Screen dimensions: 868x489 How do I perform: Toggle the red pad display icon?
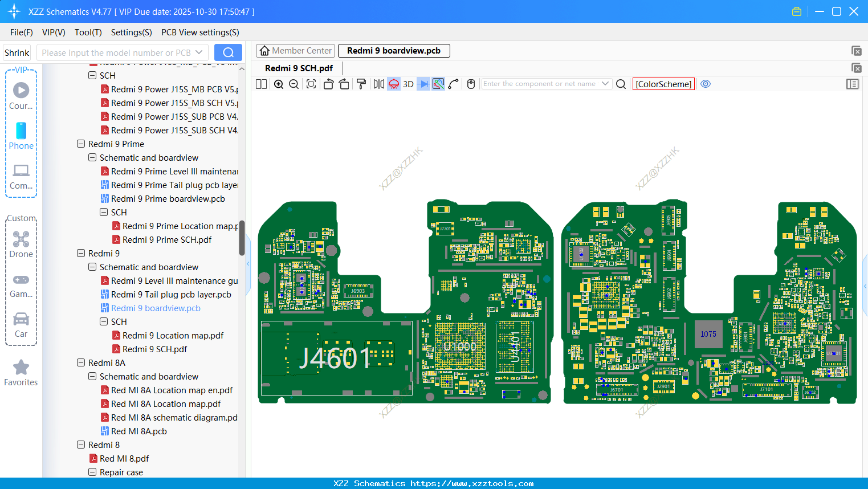(x=394, y=84)
